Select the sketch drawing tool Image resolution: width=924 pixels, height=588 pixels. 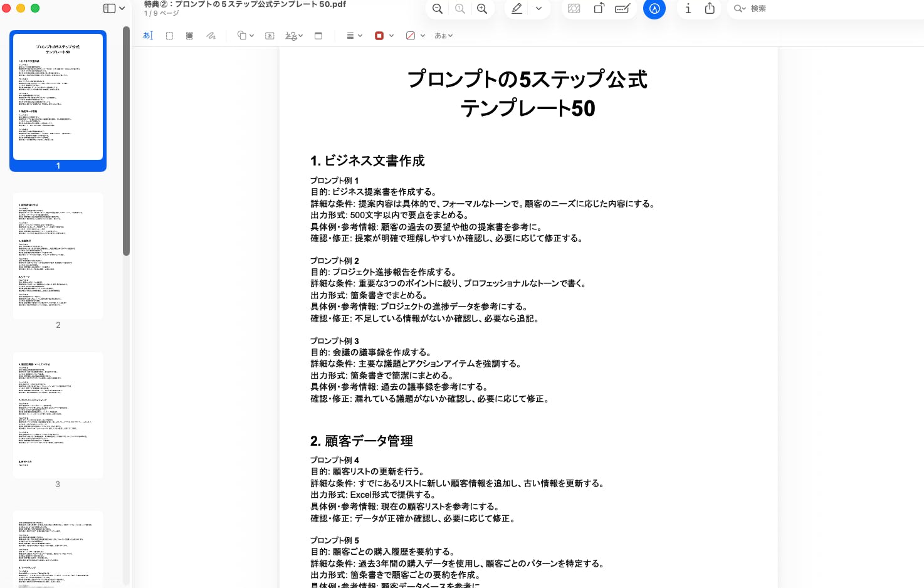(211, 36)
